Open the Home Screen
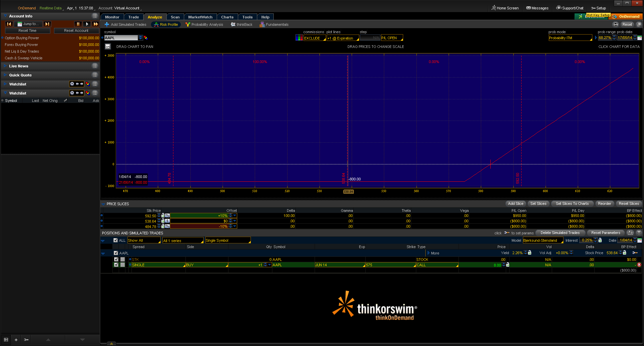The width and height of the screenshot is (644, 346). coord(505,8)
